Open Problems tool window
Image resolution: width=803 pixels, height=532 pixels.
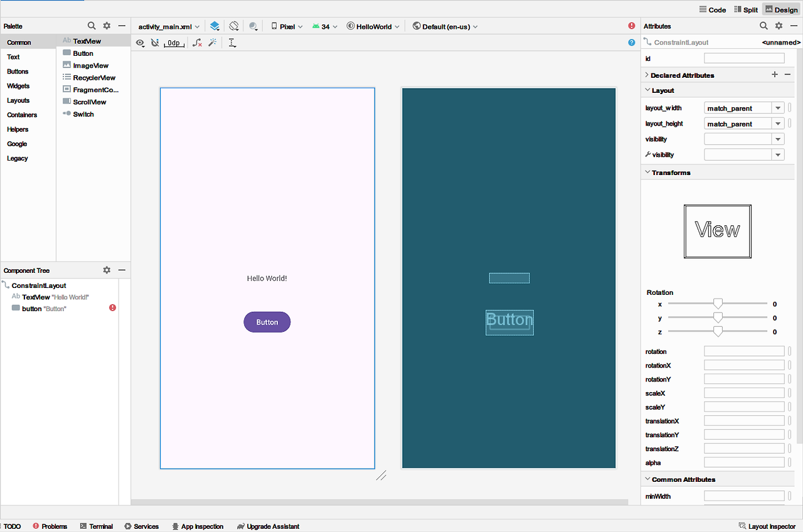coord(50,526)
